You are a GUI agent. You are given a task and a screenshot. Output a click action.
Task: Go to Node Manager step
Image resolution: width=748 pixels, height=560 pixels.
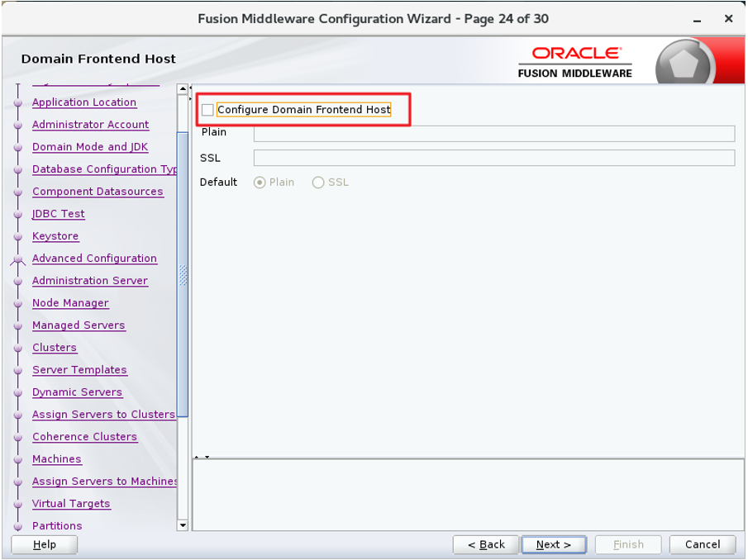pyautogui.click(x=70, y=303)
